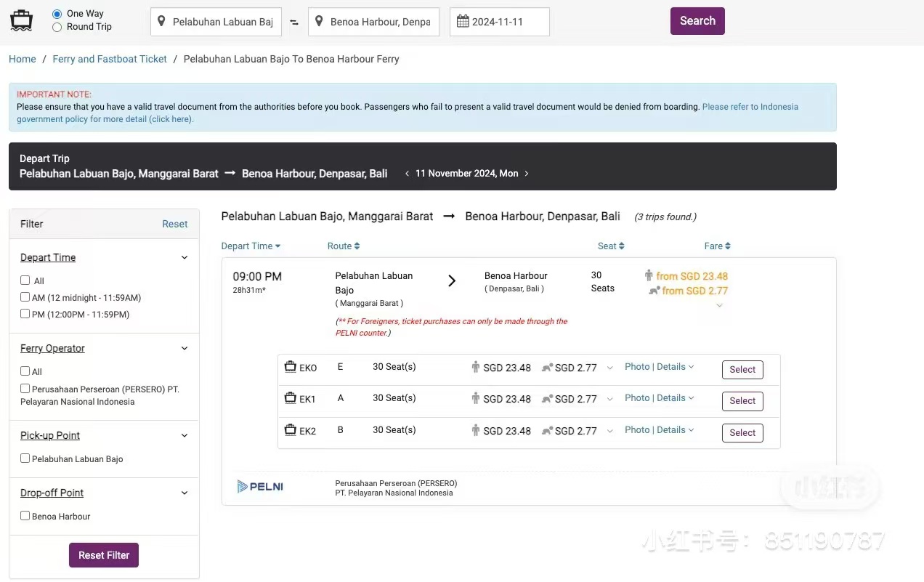Click the (3 trips found.) text
The height and width of the screenshot is (582, 924).
point(665,217)
